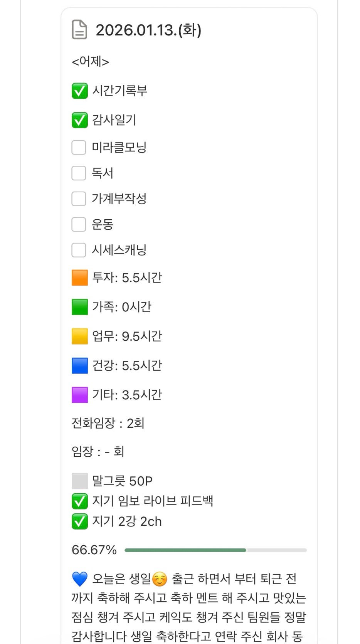Click the blue square next to 건강

(x=80, y=366)
